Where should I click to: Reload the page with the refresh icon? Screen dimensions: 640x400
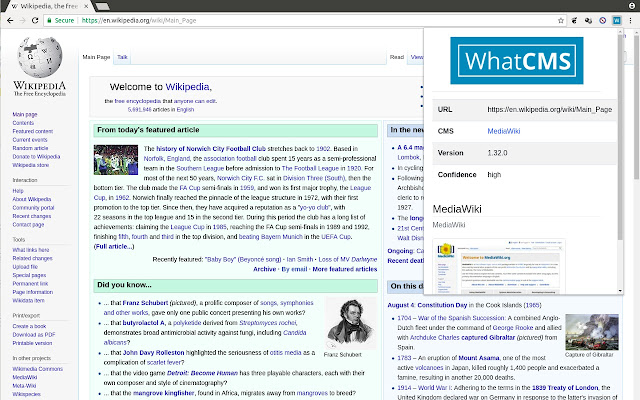[x=35, y=20]
